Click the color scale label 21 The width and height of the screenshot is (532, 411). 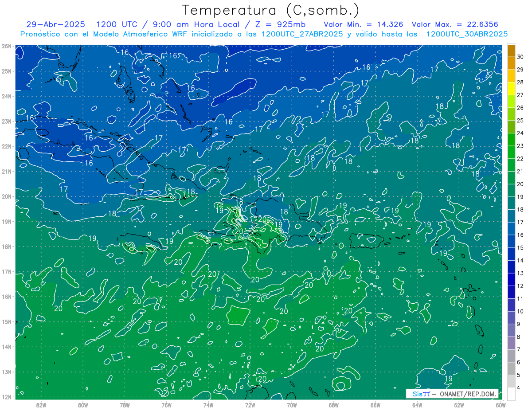520,171
